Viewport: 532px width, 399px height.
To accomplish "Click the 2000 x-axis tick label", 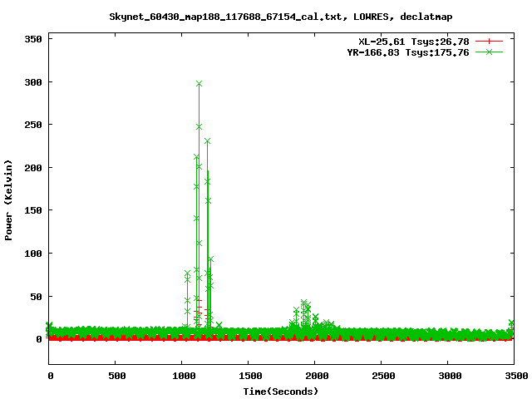I will [317, 376].
